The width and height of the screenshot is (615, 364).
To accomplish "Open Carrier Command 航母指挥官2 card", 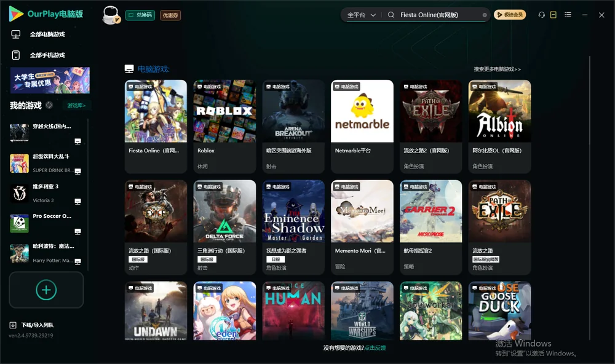I will coord(430,227).
